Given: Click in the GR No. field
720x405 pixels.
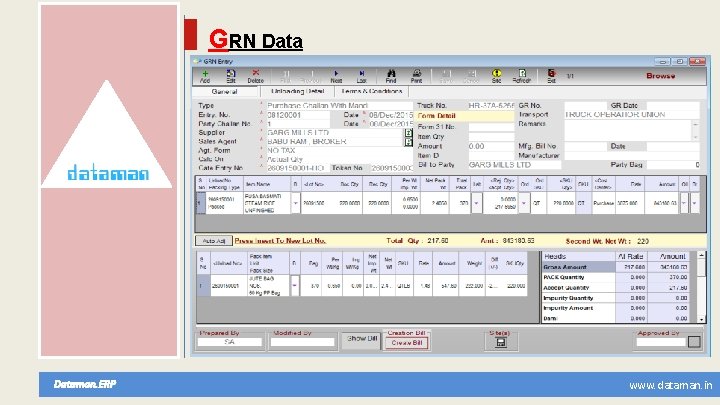Looking at the screenshot, I should pyautogui.click(x=585, y=106).
